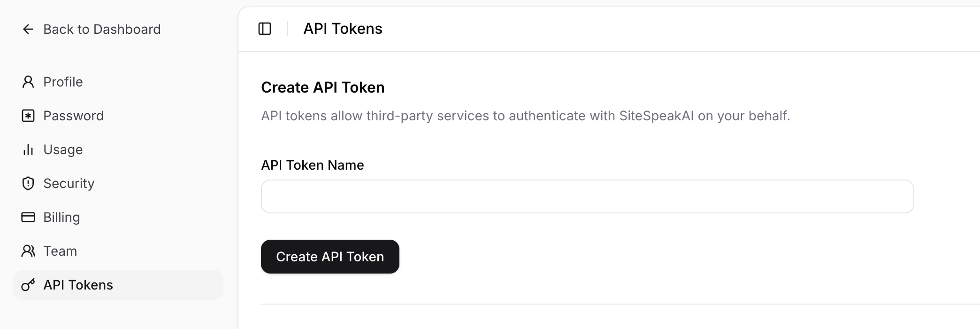Viewport: 980px width, 329px height.
Task: Open the Billing section
Action: tap(61, 217)
